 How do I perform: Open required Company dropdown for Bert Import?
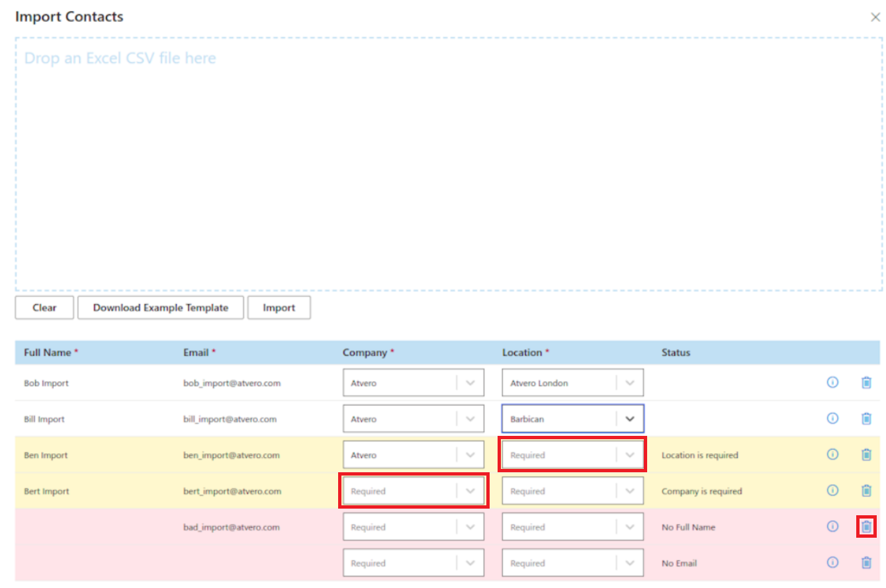click(414, 491)
